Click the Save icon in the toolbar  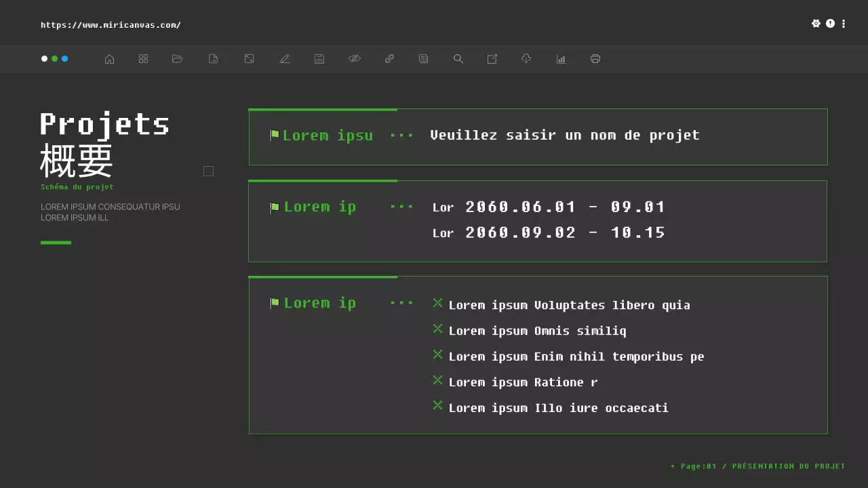[x=319, y=59]
